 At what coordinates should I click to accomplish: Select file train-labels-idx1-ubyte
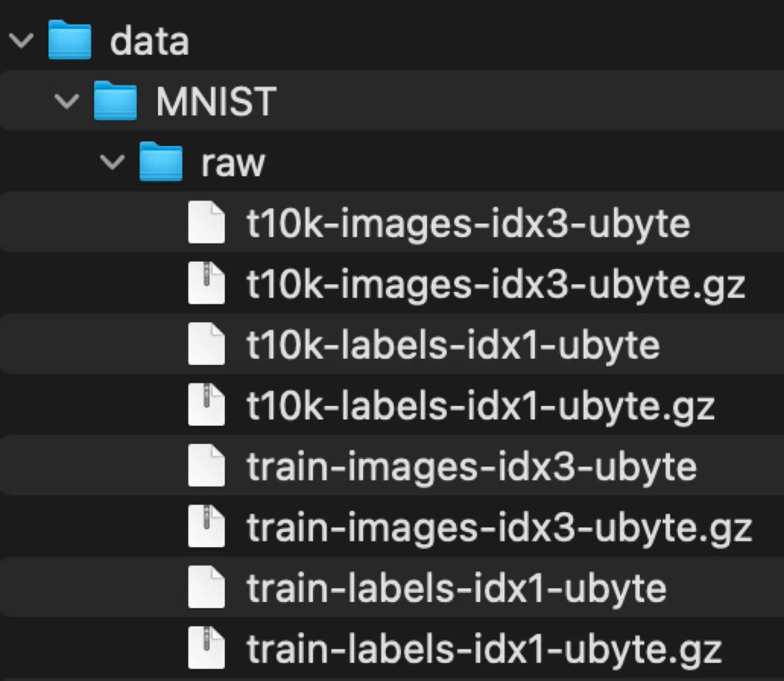coord(457,588)
